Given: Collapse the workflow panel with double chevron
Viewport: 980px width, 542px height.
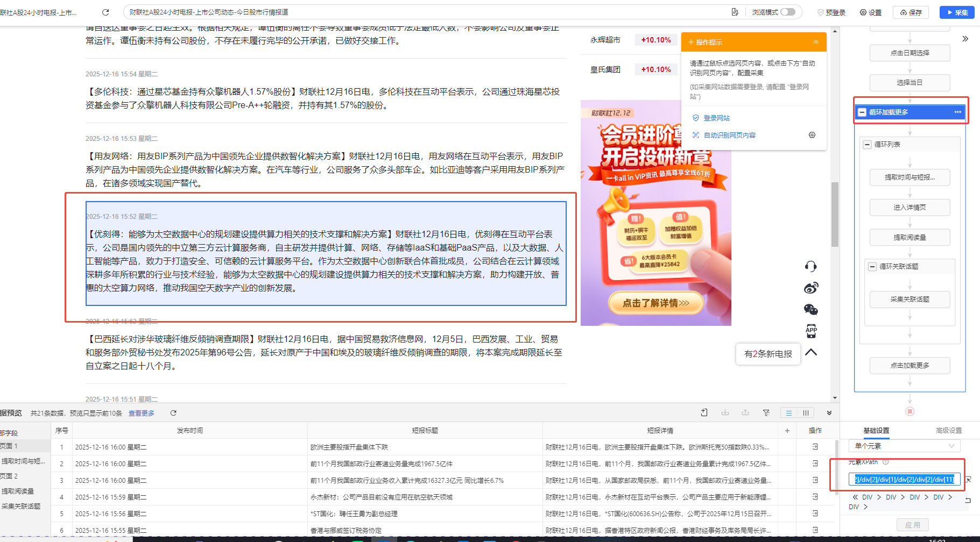Looking at the screenshot, I should point(965,39).
